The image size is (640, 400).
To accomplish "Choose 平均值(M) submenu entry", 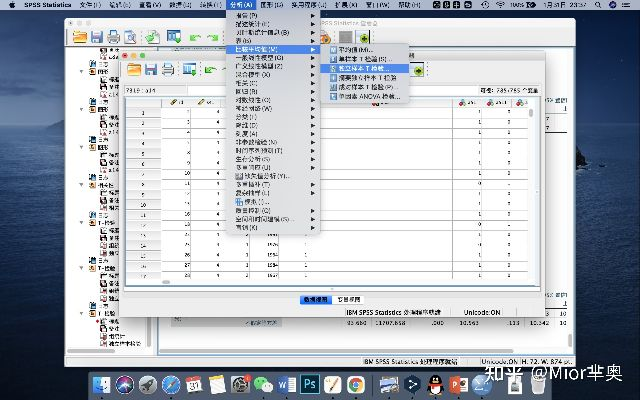I will pos(364,50).
